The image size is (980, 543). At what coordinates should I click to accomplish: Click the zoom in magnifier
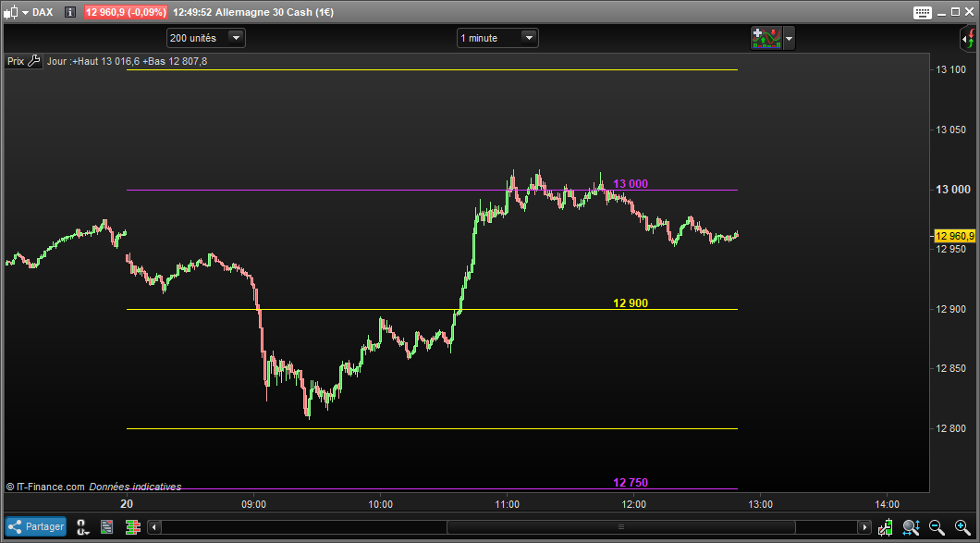962,527
